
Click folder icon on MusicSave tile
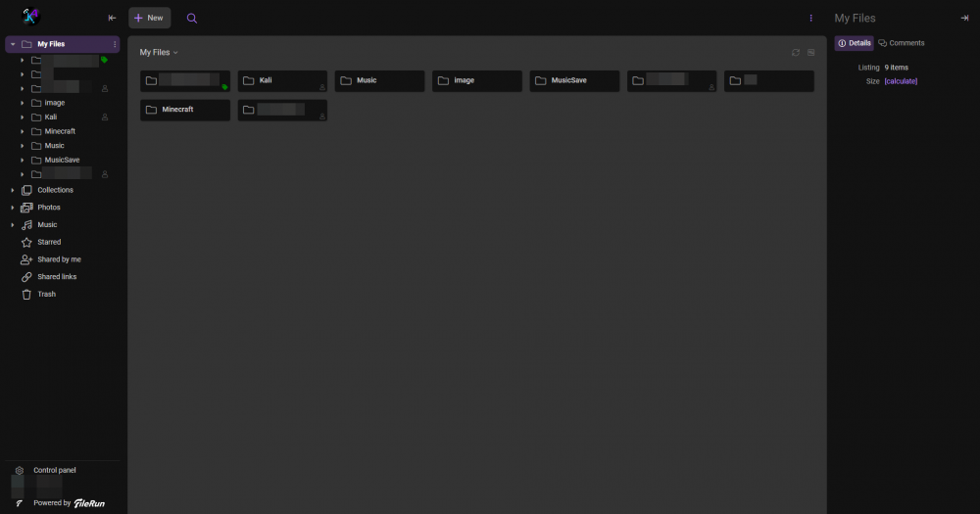(x=541, y=80)
